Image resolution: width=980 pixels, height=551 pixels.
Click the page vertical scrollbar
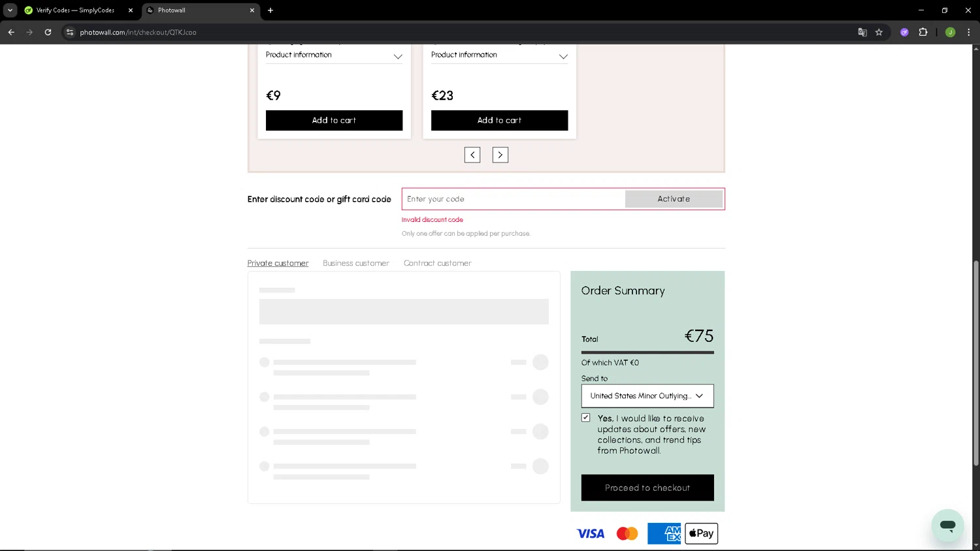click(x=976, y=362)
